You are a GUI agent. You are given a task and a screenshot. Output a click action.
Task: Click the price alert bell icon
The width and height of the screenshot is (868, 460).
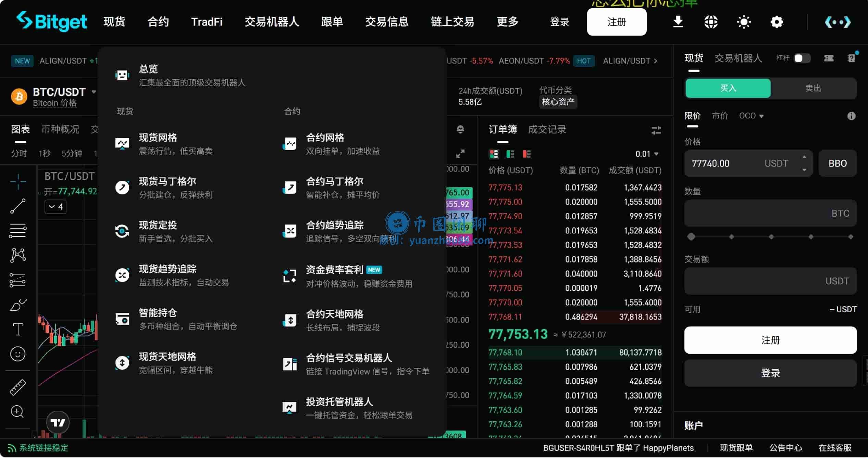[x=460, y=129]
